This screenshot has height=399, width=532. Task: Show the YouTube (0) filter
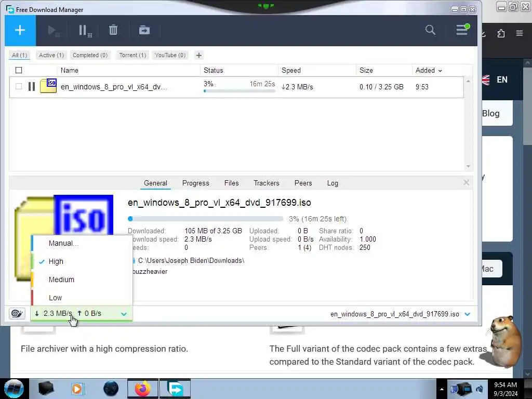click(170, 55)
